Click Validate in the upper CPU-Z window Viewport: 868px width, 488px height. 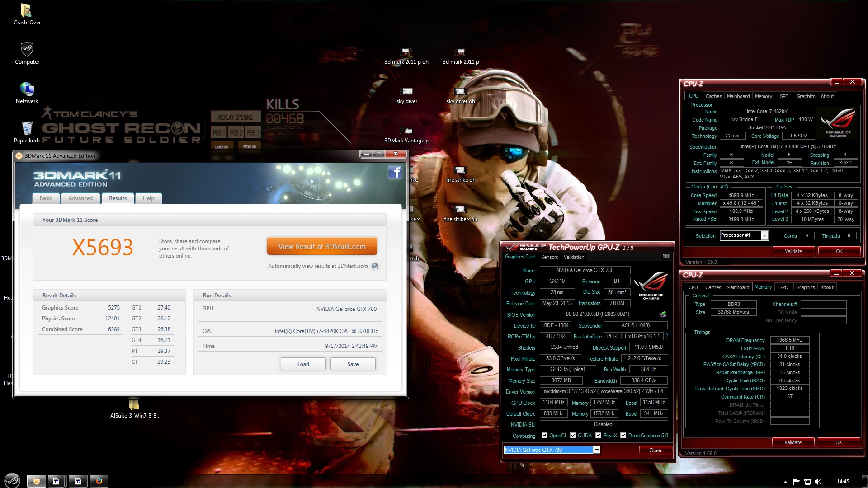click(793, 251)
